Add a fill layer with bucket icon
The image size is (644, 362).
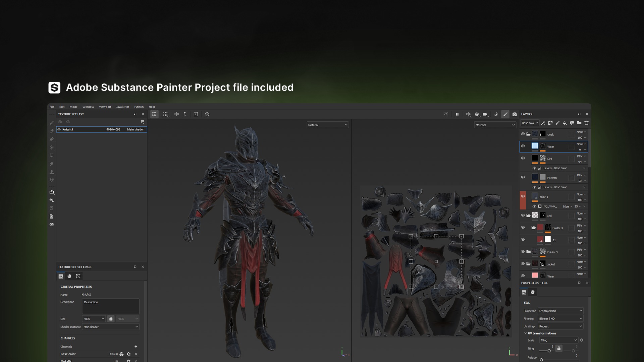pyautogui.click(x=565, y=123)
